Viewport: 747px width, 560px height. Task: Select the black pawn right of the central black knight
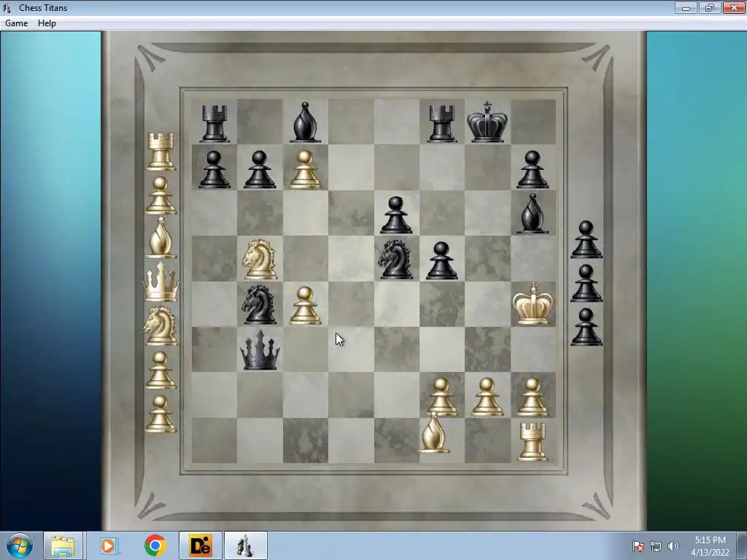point(441,261)
